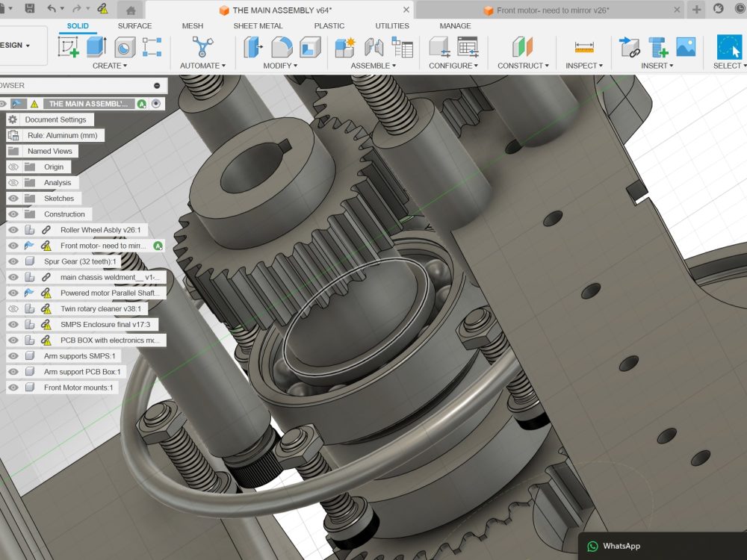Hide Spur Gear (32 teeth):1
The height and width of the screenshot is (560, 747).
click(13, 261)
